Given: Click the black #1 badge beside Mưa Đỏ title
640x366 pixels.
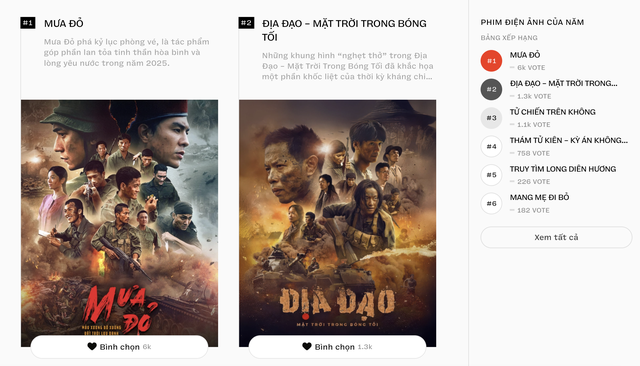Looking at the screenshot, I should pyautogui.click(x=28, y=23).
